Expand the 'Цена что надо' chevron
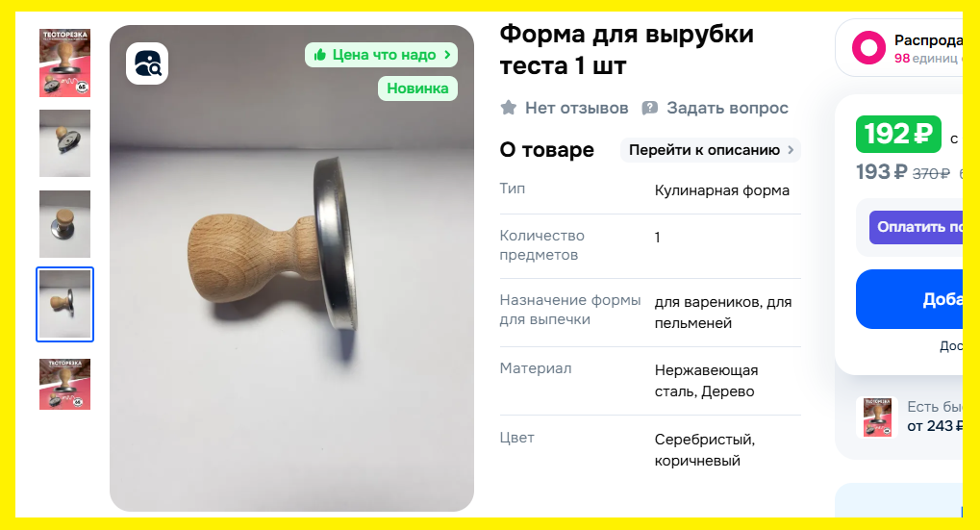The image size is (980, 530). 447,55
